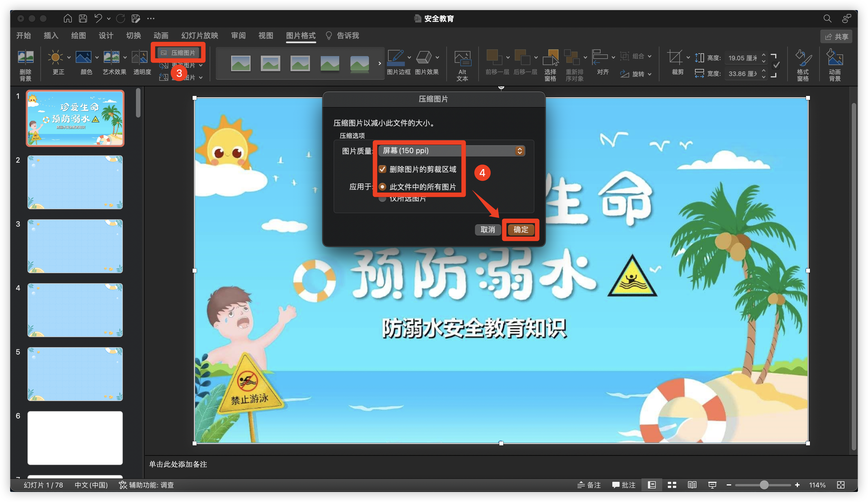Open the 审阅 ribbon tab

tap(238, 36)
